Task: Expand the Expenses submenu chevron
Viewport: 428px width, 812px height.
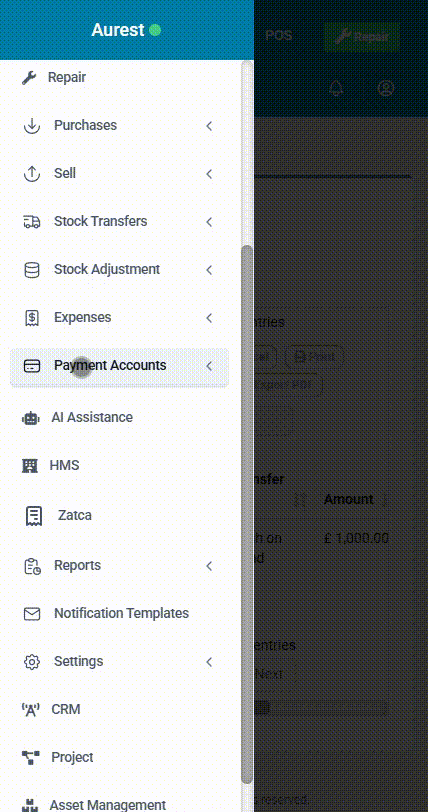Action: pos(209,318)
